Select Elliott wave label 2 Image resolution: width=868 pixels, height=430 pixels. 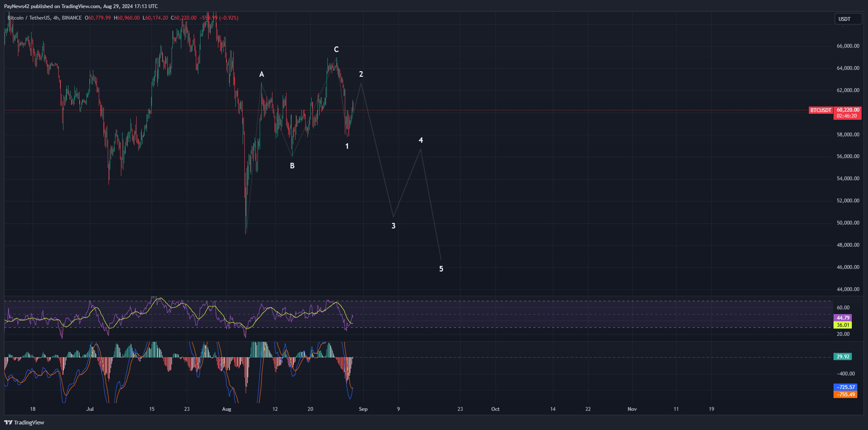coord(361,74)
